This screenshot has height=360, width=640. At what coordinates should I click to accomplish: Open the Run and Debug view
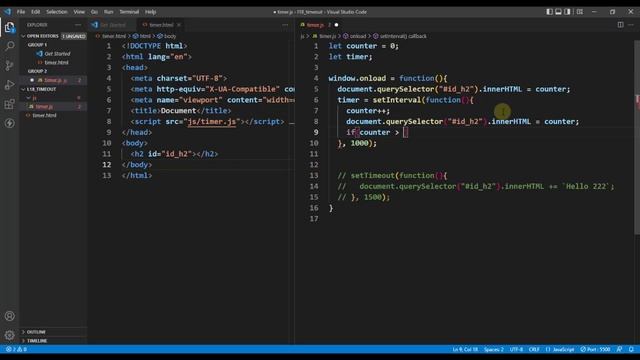coord(9,84)
